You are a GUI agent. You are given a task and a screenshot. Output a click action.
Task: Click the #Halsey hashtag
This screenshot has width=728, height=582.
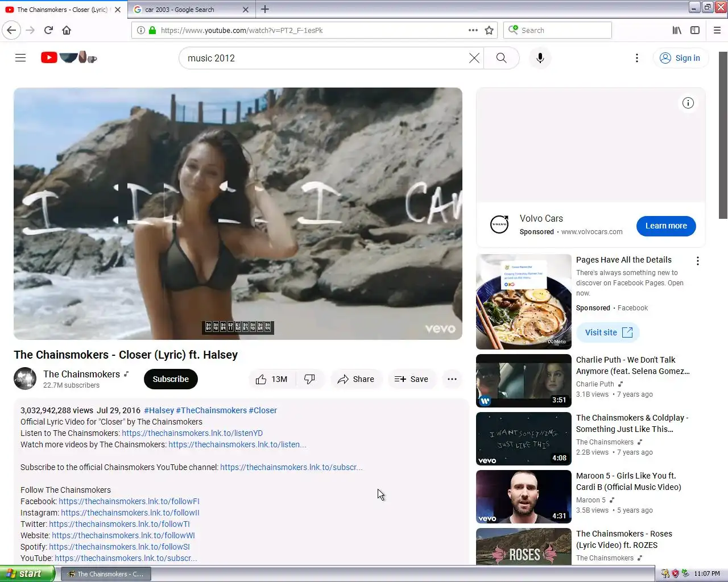point(159,410)
